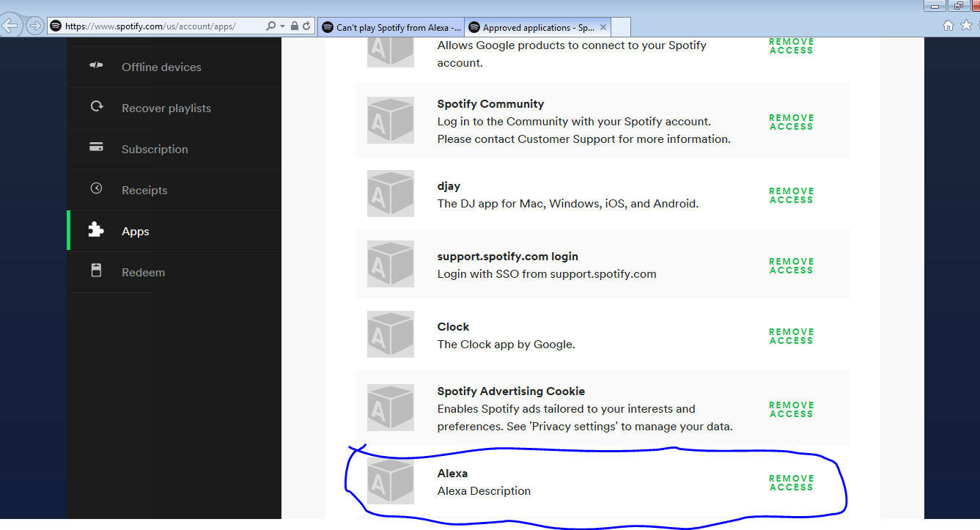Click the djay app title

(x=449, y=186)
